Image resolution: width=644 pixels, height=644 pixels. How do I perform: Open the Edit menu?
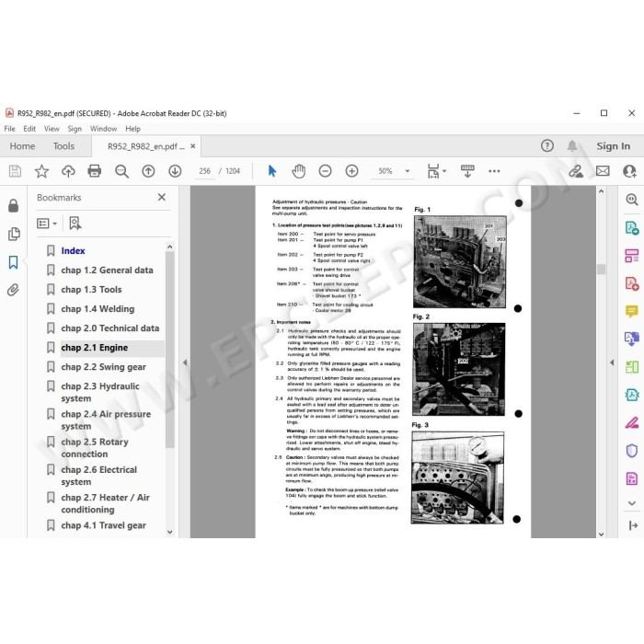[29, 129]
